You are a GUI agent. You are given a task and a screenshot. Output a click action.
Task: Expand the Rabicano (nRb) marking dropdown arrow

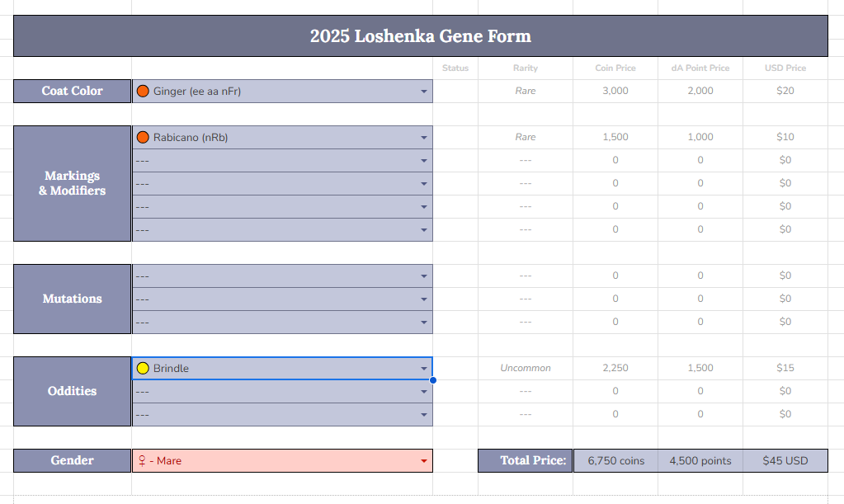click(x=424, y=138)
